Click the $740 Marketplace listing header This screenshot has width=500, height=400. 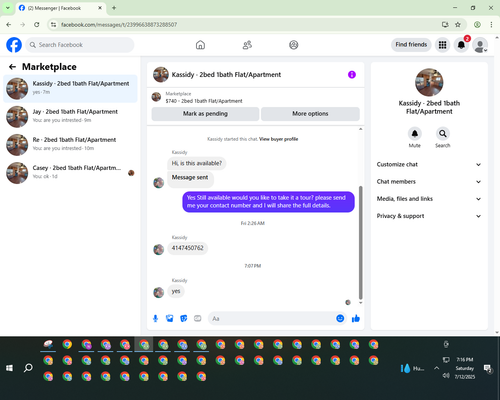(256, 97)
